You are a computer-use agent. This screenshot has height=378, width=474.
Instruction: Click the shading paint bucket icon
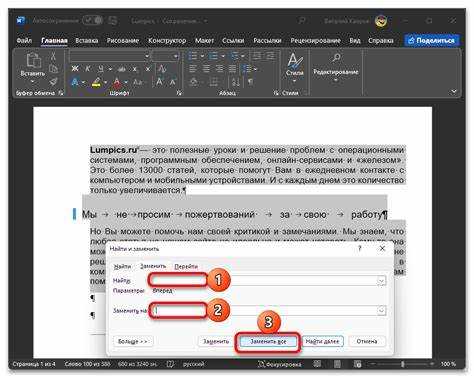(193, 82)
